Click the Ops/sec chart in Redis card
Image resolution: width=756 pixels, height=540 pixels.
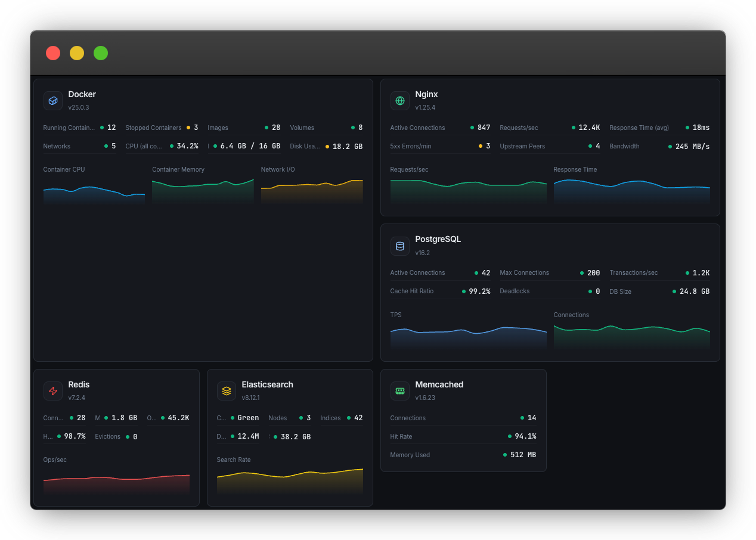116,482
